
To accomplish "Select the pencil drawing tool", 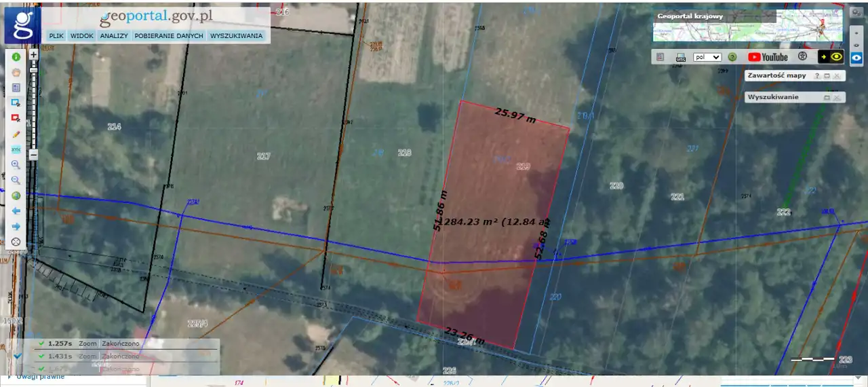I will (16, 134).
